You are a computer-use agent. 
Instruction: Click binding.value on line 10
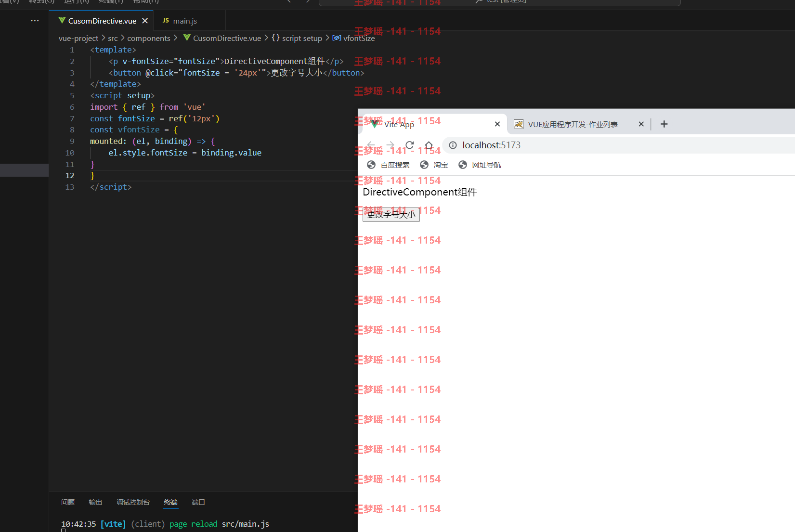pyautogui.click(x=231, y=153)
